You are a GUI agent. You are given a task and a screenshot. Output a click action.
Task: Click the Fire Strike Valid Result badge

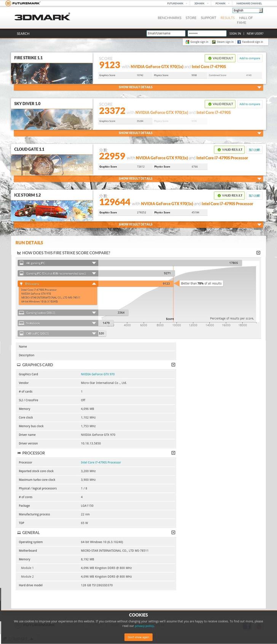click(220, 58)
